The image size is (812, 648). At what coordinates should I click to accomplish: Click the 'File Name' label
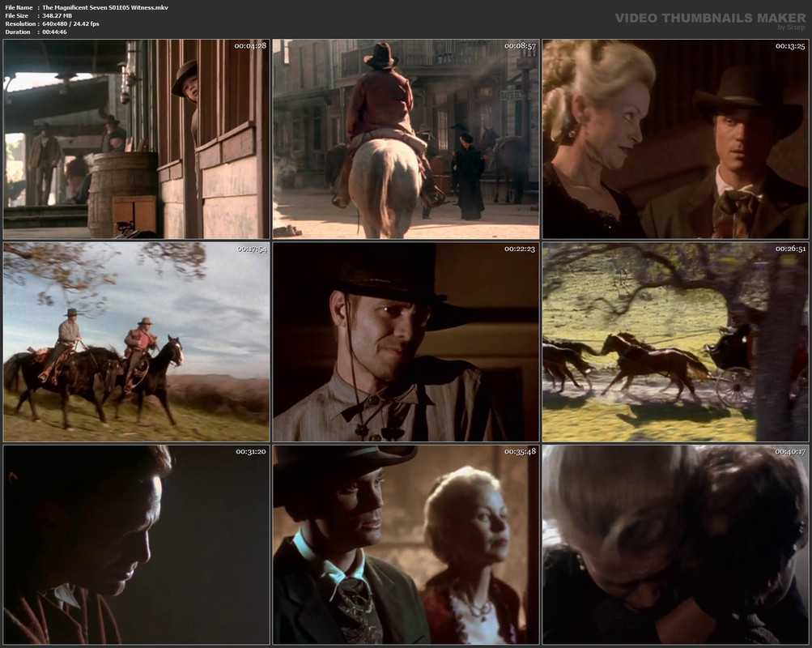(19, 7)
